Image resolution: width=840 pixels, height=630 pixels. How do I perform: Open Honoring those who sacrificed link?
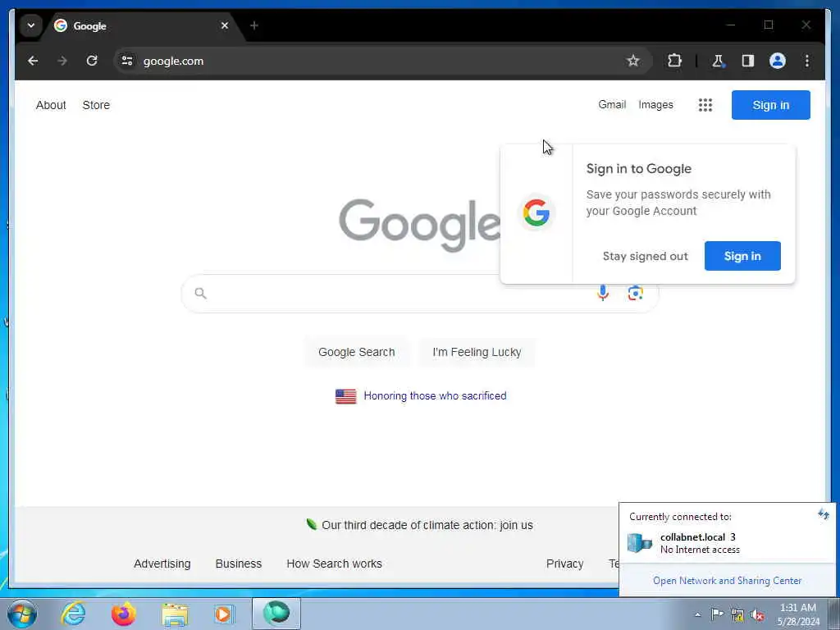point(435,396)
